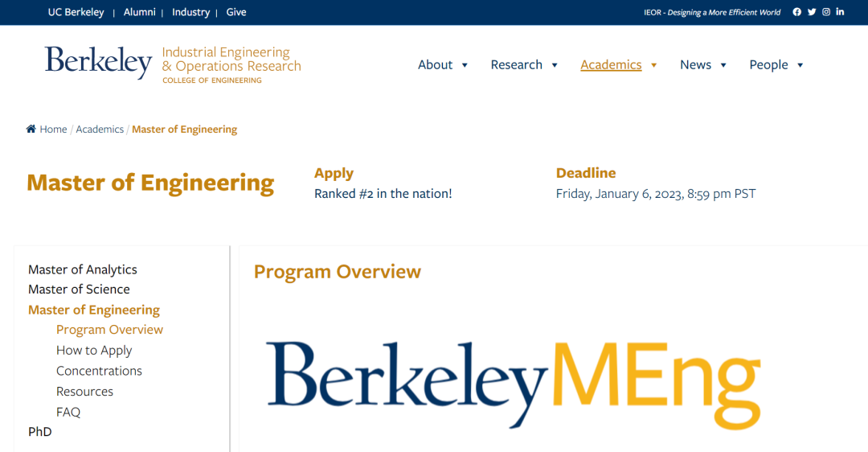Expand the About dropdown arrow
Image resolution: width=868 pixels, height=452 pixels.
[465, 65]
